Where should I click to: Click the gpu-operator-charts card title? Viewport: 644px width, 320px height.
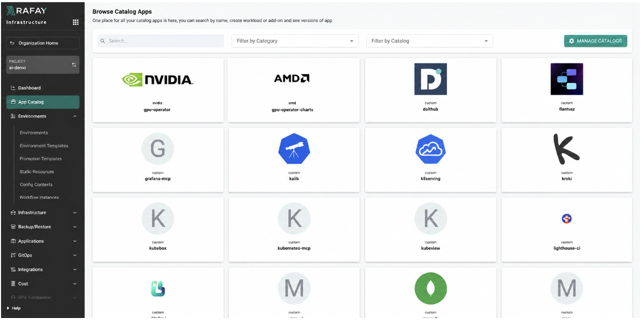(x=292, y=110)
